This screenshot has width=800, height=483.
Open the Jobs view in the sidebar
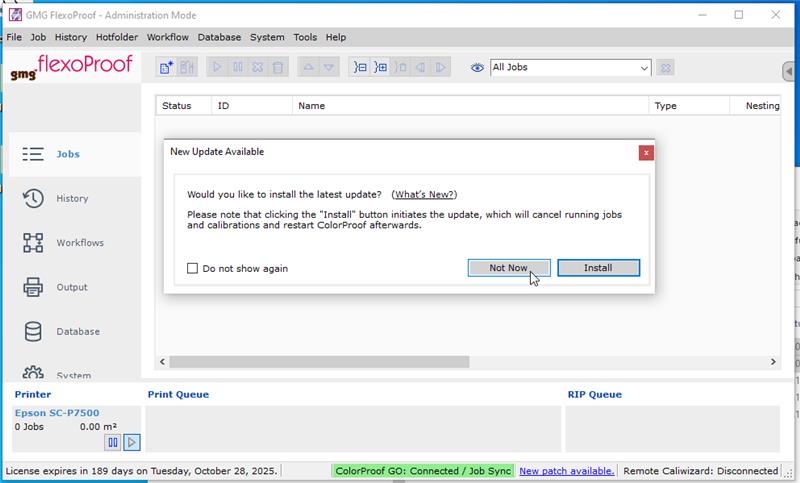pos(75,154)
